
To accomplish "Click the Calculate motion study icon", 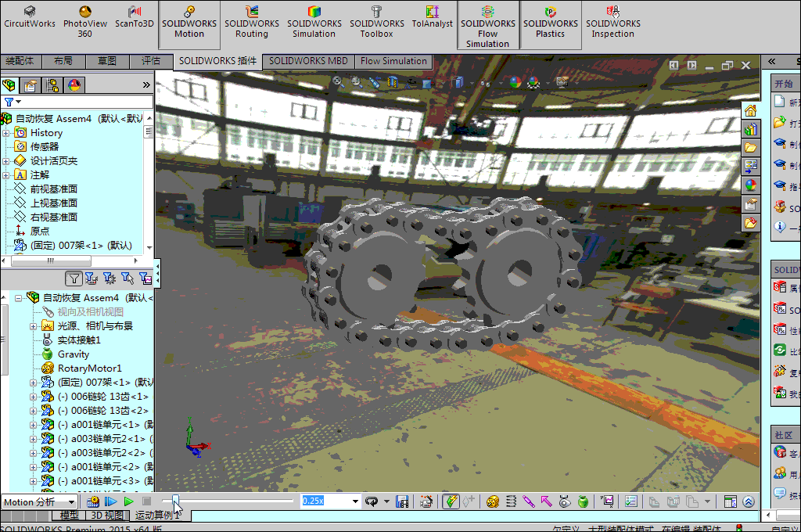I will click(x=93, y=501).
